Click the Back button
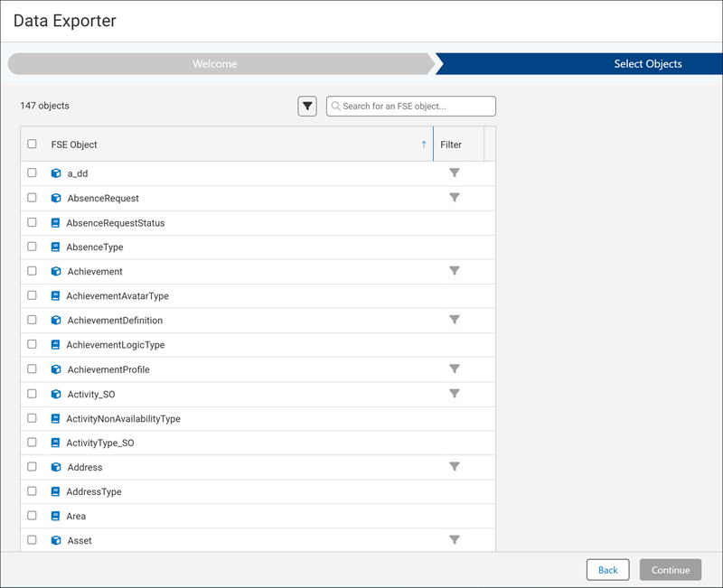The height and width of the screenshot is (588, 723). (x=607, y=570)
